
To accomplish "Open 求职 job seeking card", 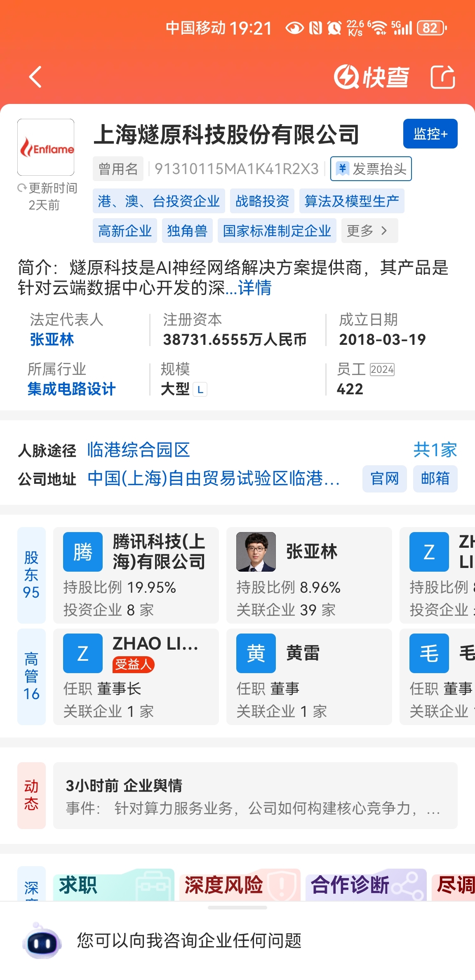I will [x=114, y=885].
